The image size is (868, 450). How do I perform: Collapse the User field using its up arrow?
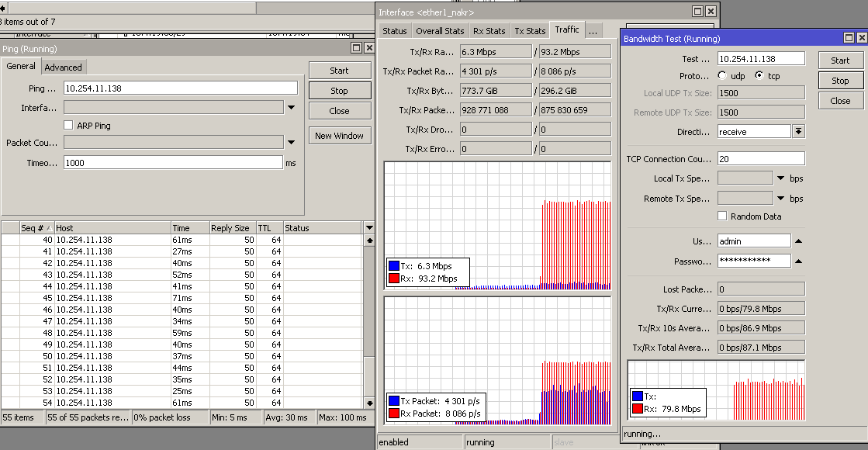click(x=799, y=241)
